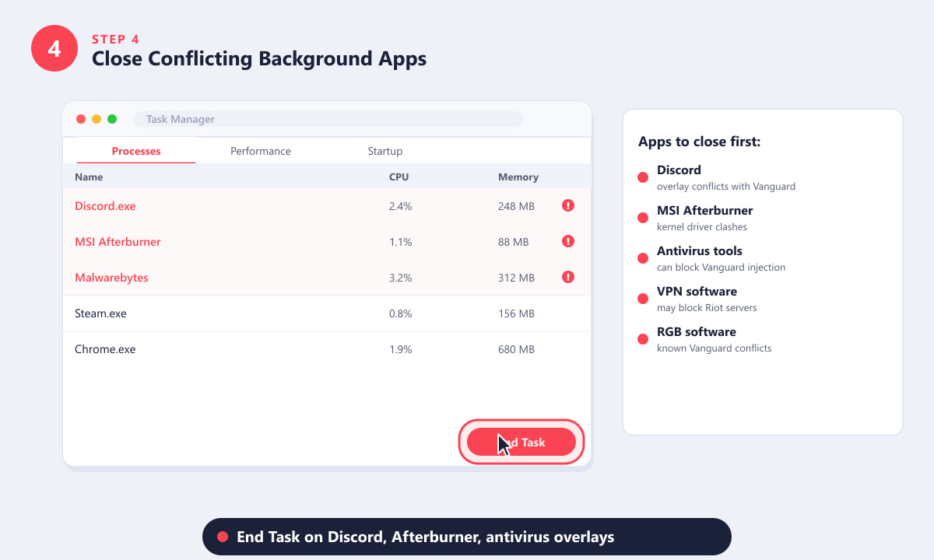934x560 pixels.
Task: Click the alert icon next to Malwarebytes
Action: click(x=568, y=277)
